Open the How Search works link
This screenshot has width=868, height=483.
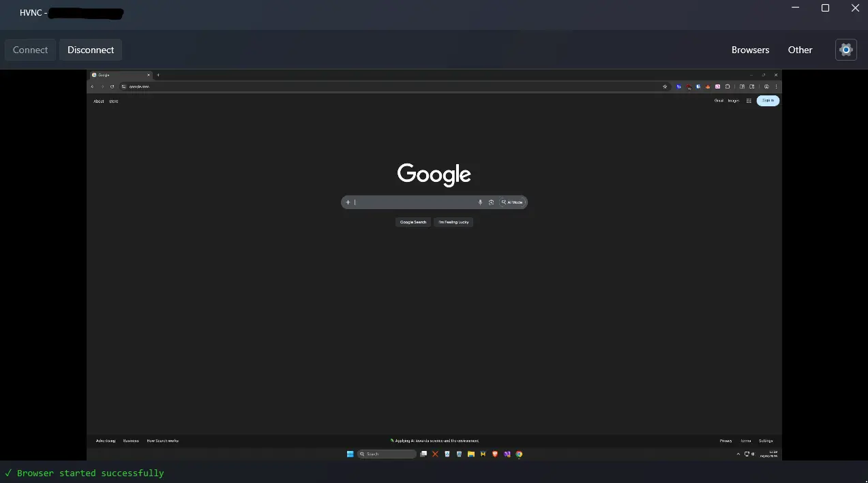[x=163, y=441]
